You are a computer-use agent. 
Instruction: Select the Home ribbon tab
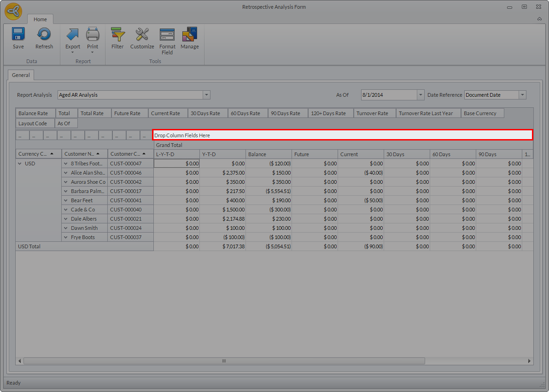pos(40,19)
